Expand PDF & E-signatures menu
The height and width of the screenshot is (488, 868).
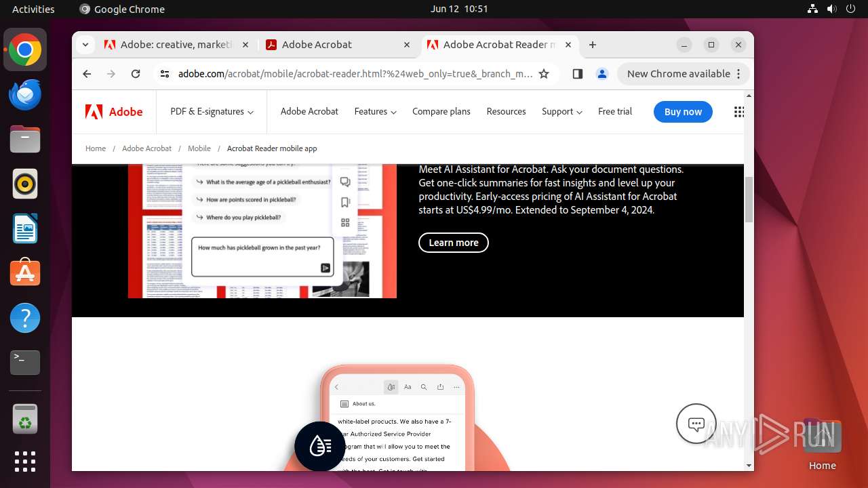[212, 112]
